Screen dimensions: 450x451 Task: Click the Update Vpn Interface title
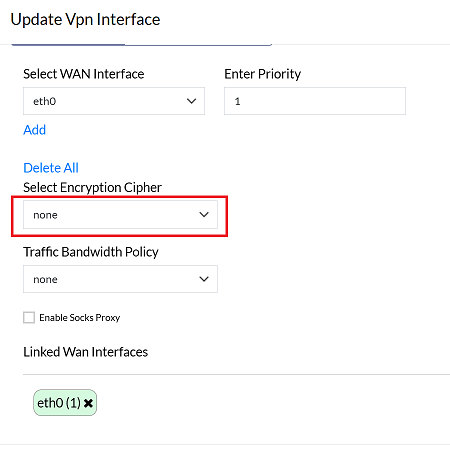point(85,19)
